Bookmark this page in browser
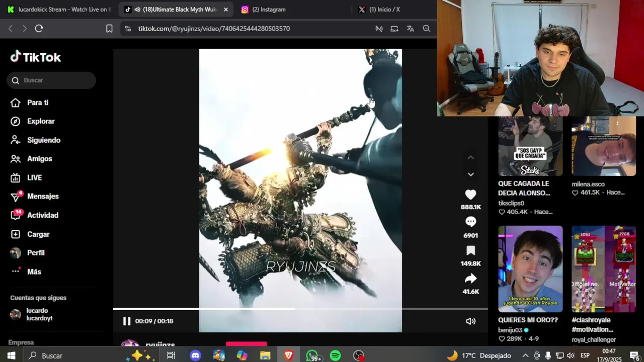This screenshot has height=362, width=644. pyautogui.click(x=109, y=29)
